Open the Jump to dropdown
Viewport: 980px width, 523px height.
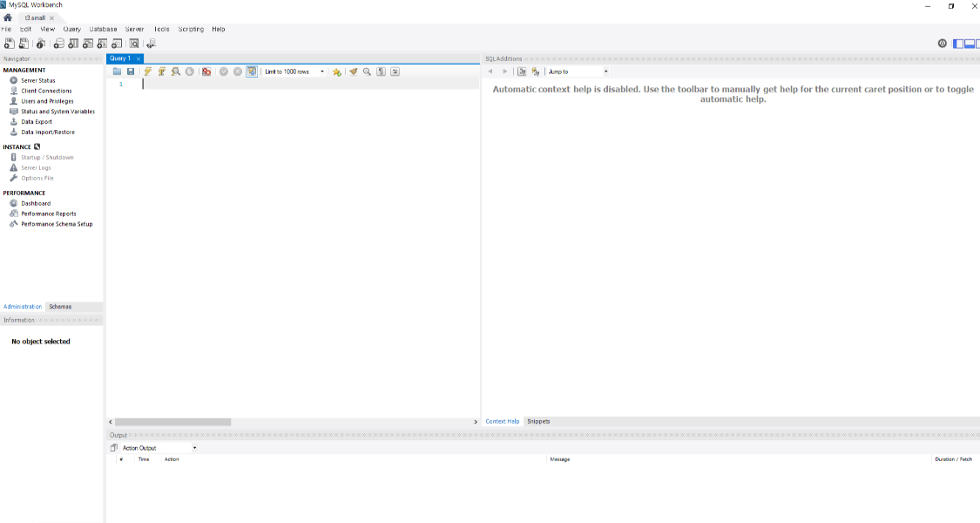[578, 71]
